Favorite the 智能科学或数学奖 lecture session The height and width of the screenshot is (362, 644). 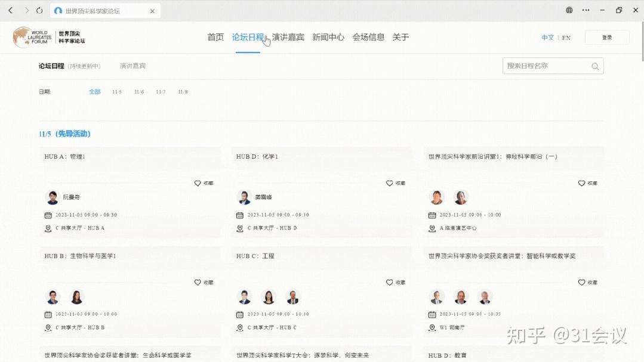tap(588, 282)
